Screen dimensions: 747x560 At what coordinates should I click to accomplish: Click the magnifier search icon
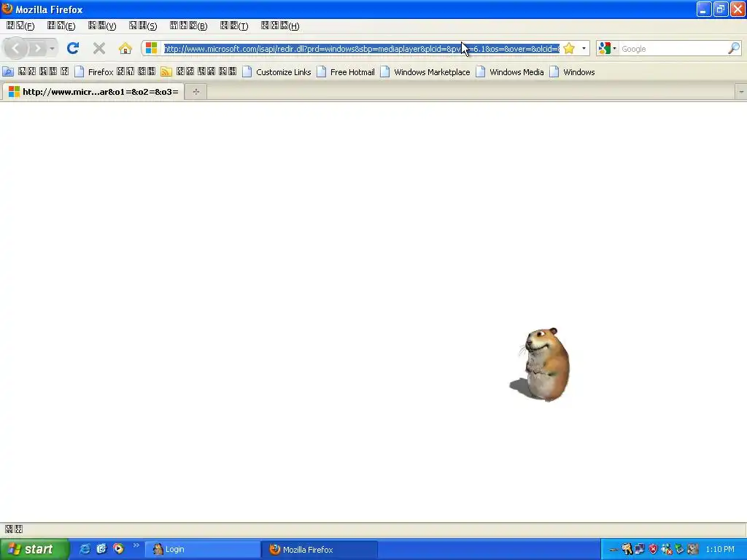click(734, 48)
